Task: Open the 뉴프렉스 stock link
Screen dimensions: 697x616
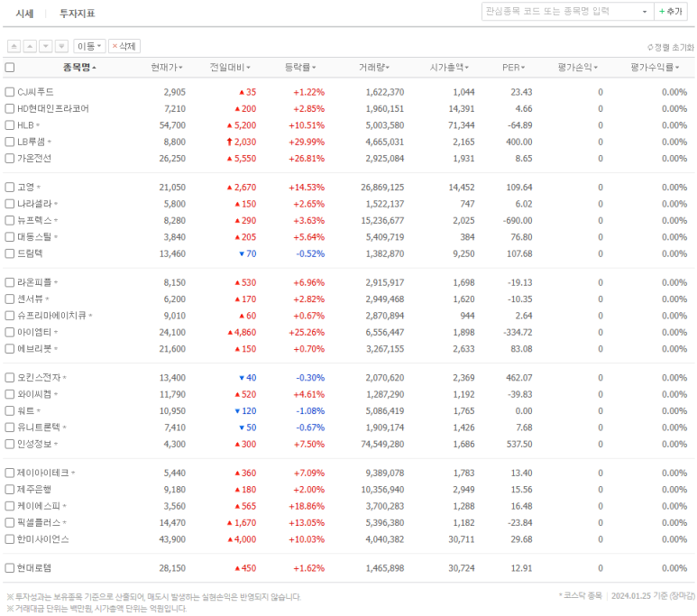Action: click(34, 221)
